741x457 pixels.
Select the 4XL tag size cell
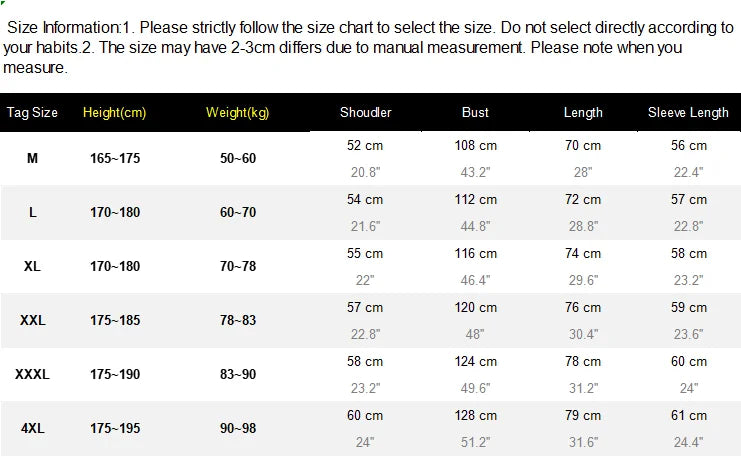[32, 429]
